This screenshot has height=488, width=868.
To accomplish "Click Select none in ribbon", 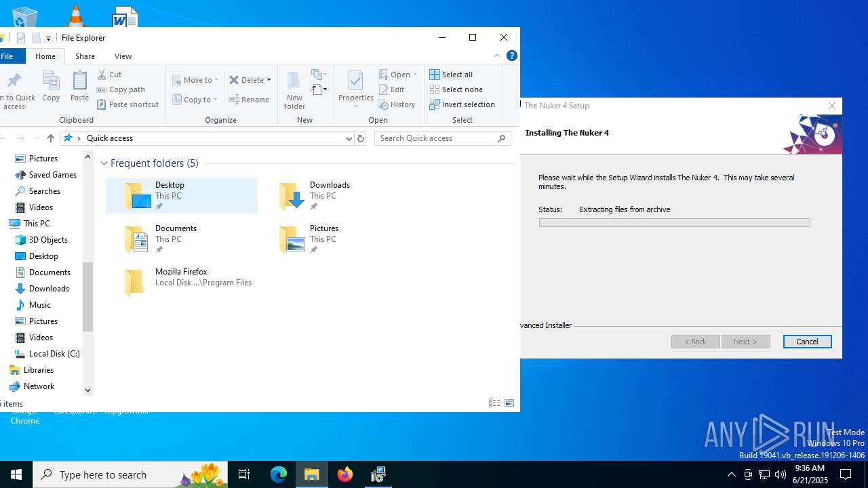I will point(456,89).
